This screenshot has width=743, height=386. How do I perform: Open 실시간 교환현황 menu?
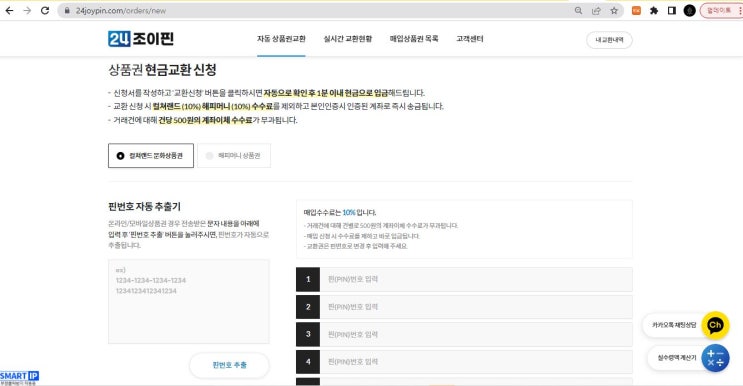coord(348,39)
